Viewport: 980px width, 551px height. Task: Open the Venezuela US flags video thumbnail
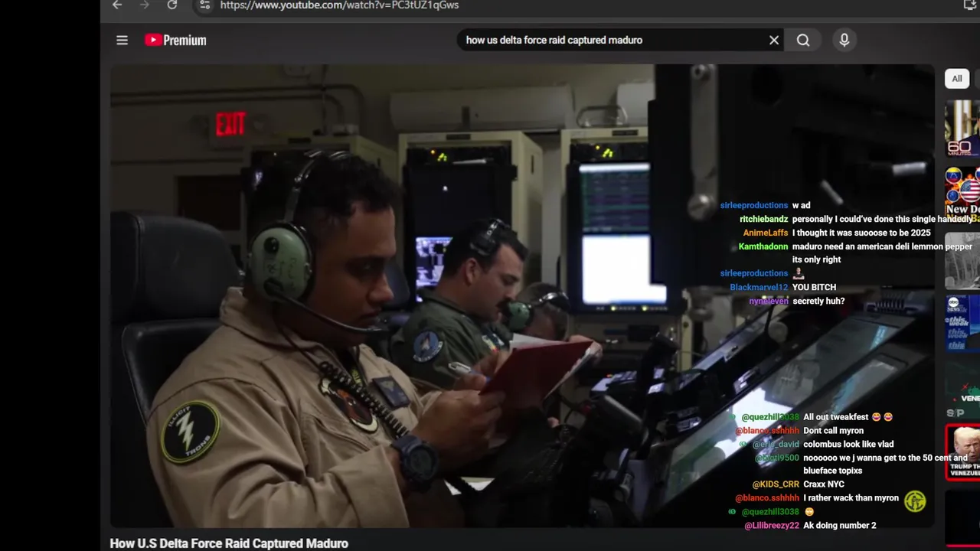962,195
